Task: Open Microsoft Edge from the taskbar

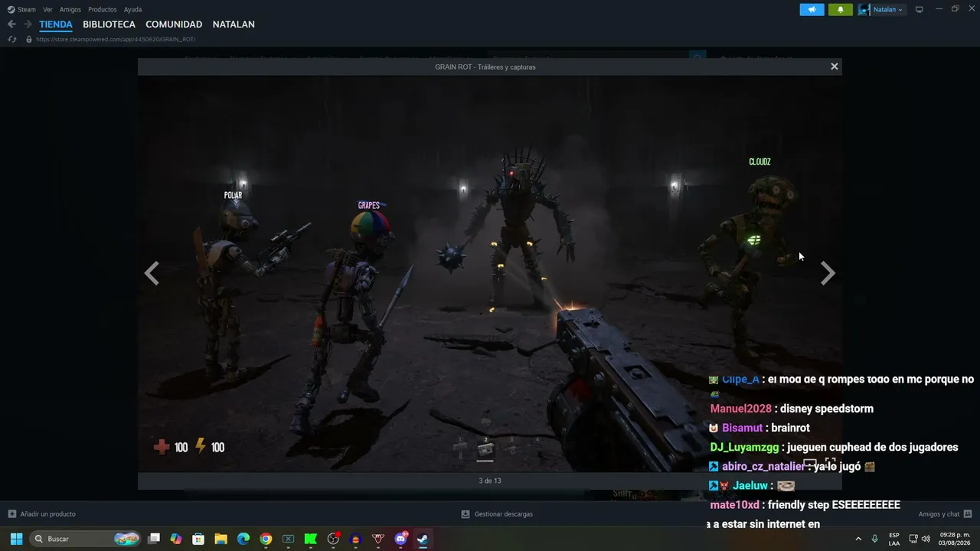Action: click(243, 539)
